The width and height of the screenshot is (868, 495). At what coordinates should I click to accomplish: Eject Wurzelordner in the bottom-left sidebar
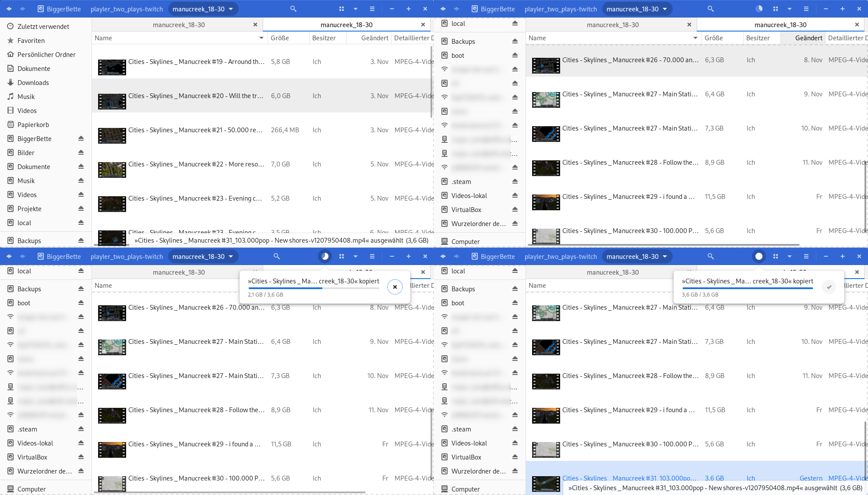[x=81, y=471]
